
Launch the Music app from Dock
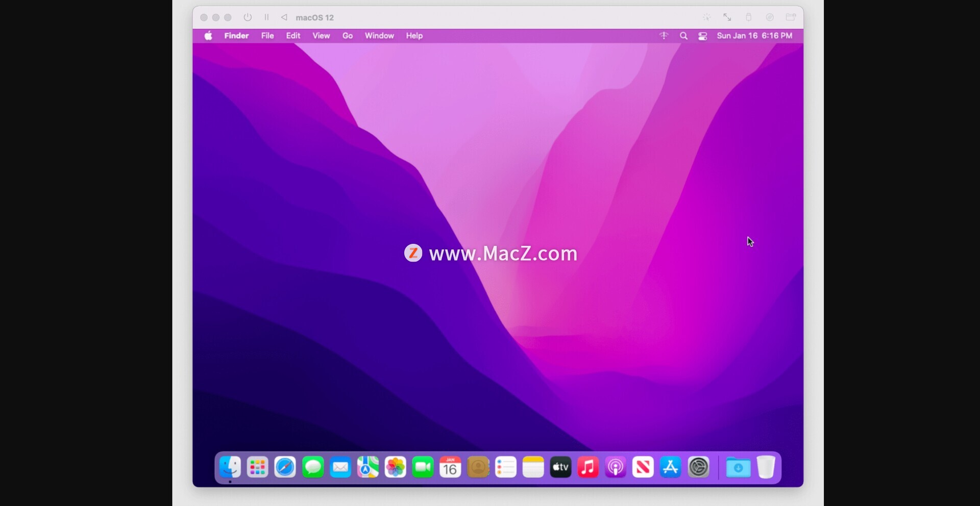[x=588, y=467]
